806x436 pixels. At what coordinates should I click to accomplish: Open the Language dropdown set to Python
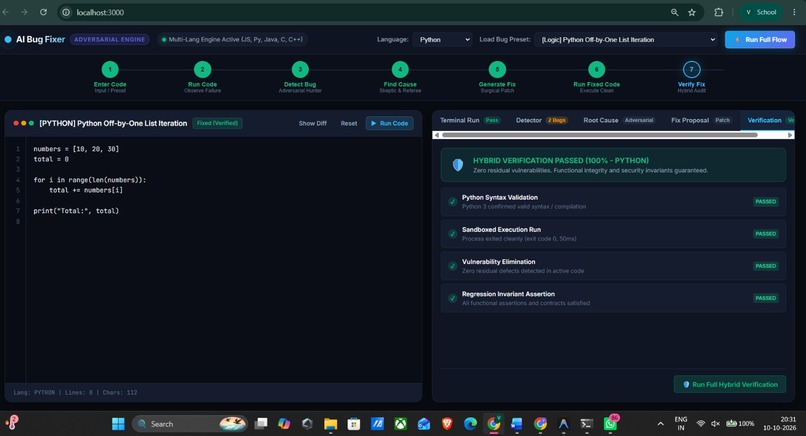(442, 40)
